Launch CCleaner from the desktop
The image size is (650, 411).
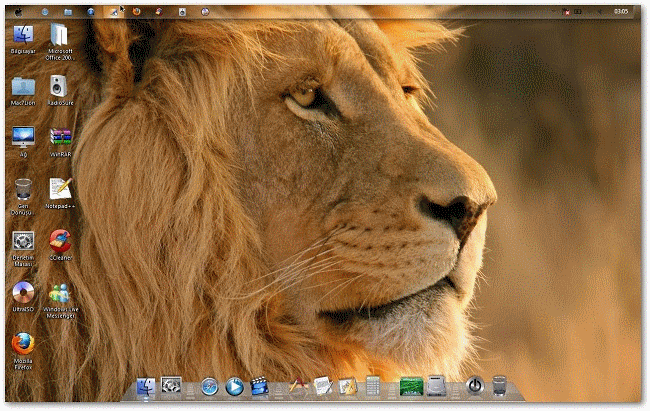pos(61,245)
